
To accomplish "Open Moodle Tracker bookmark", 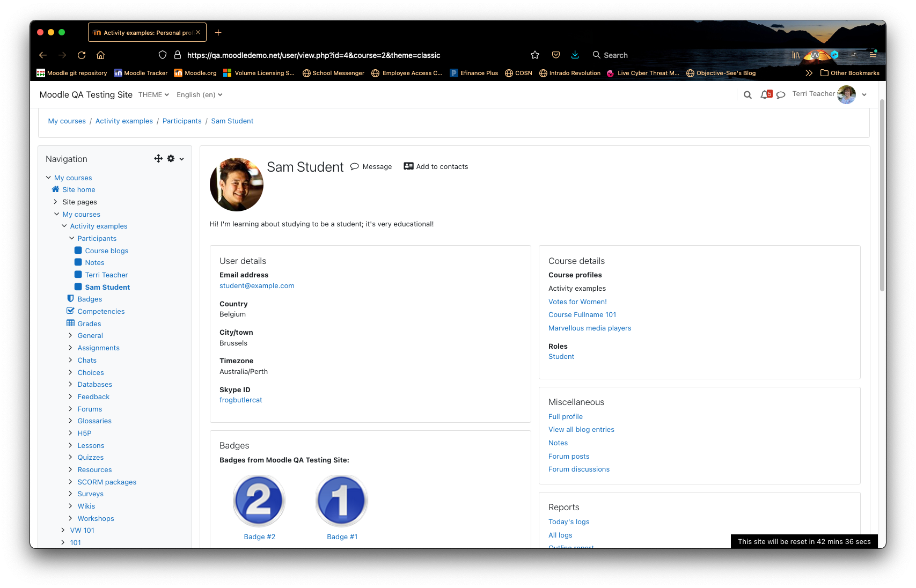I will [141, 73].
